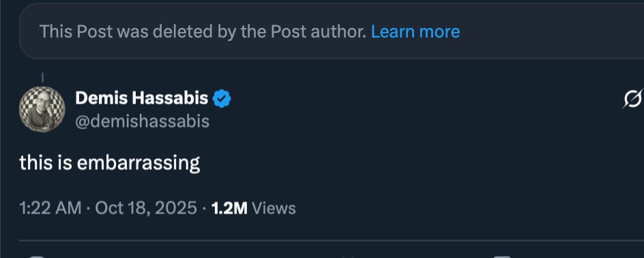This screenshot has height=258, width=644.
Task: Select the "this is embarrassing" post text
Action: (x=110, y=163)
